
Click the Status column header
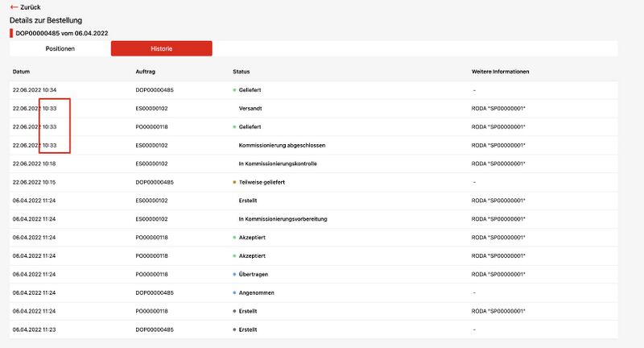[242, 72]
